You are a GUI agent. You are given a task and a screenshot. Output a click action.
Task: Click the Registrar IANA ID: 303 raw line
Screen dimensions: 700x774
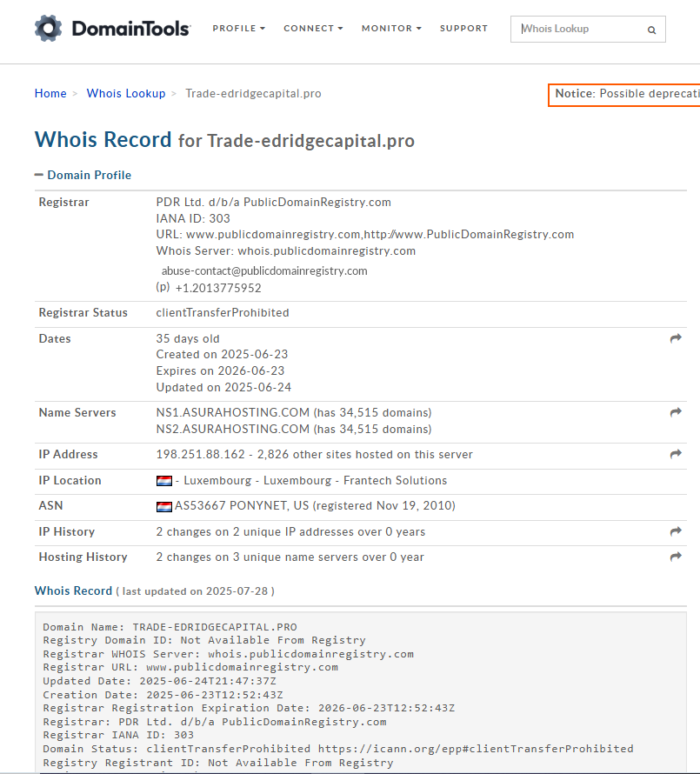[x=118, y=735]
